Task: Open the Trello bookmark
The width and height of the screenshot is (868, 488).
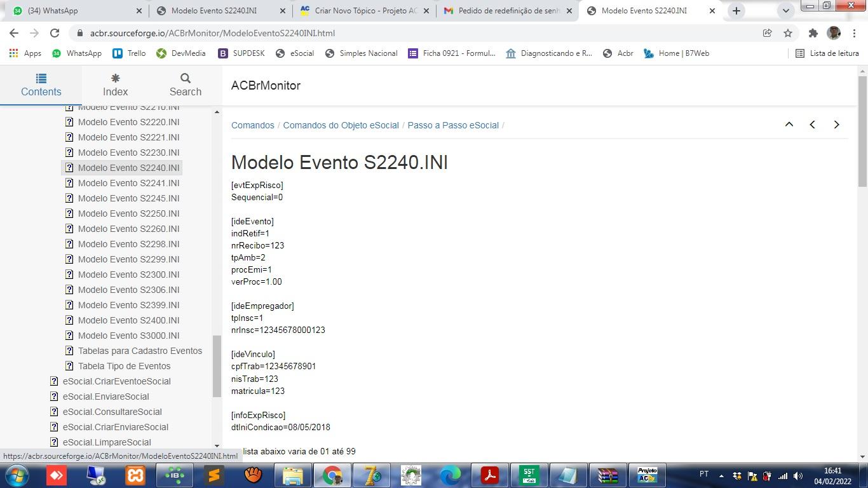Action: tap(129, 53)
